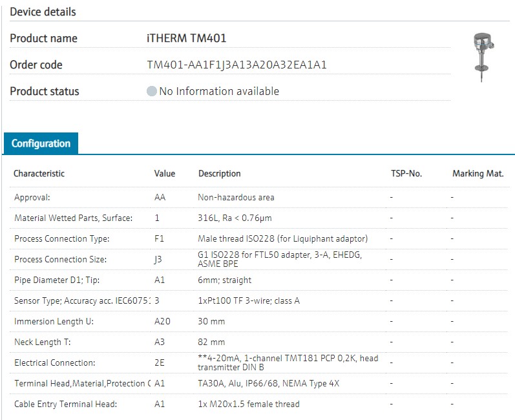The image size is (515, 420).
Task: Click the Marking Mat. column header
Action: (478, 174)
